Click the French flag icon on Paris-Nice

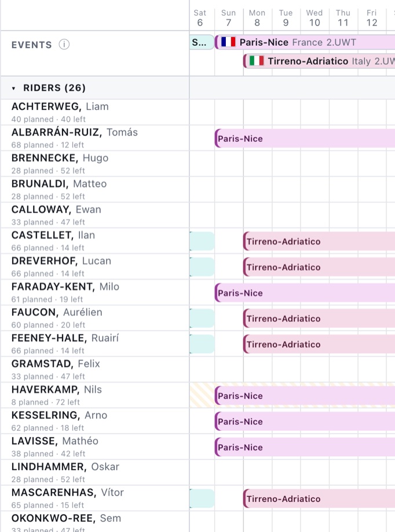tap(228, 42)
